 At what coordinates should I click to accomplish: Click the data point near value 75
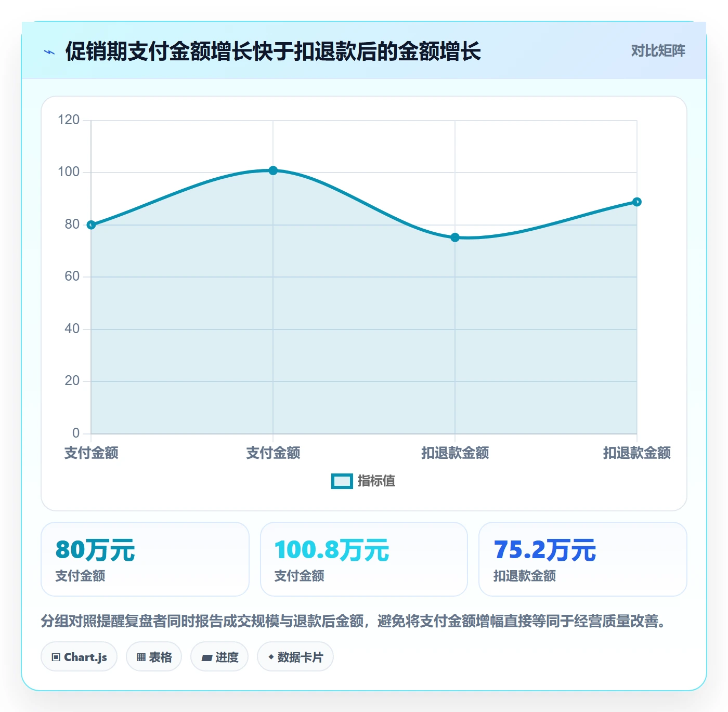click(x=455, y=238)
